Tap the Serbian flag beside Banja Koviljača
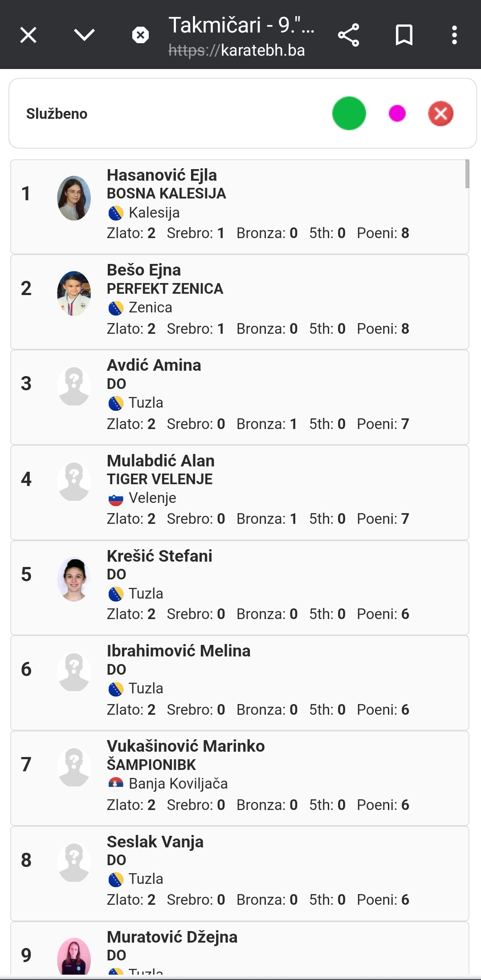 click(x=116, y=784)
